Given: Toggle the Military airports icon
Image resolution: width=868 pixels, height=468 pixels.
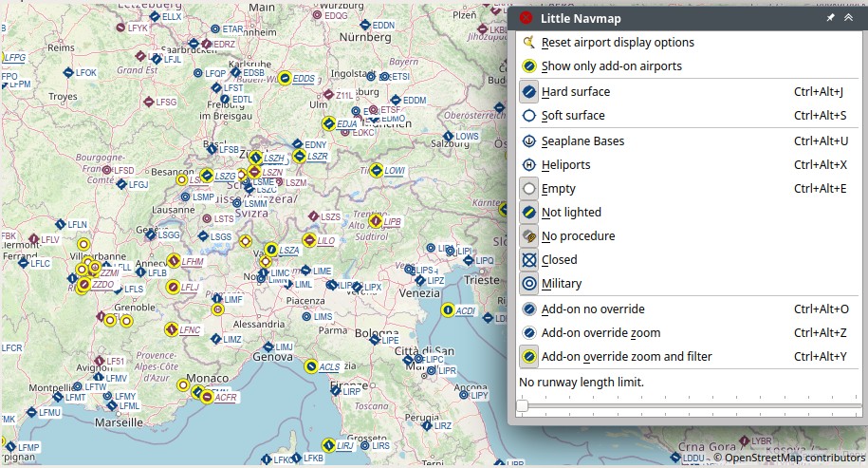Looking at the screenshot, I should point(529,284).
